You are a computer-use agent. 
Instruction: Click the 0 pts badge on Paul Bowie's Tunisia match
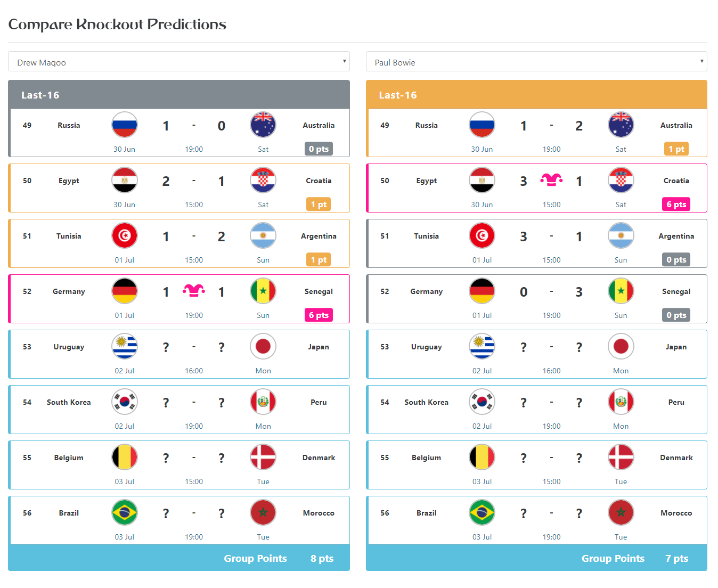pos(676,260)
